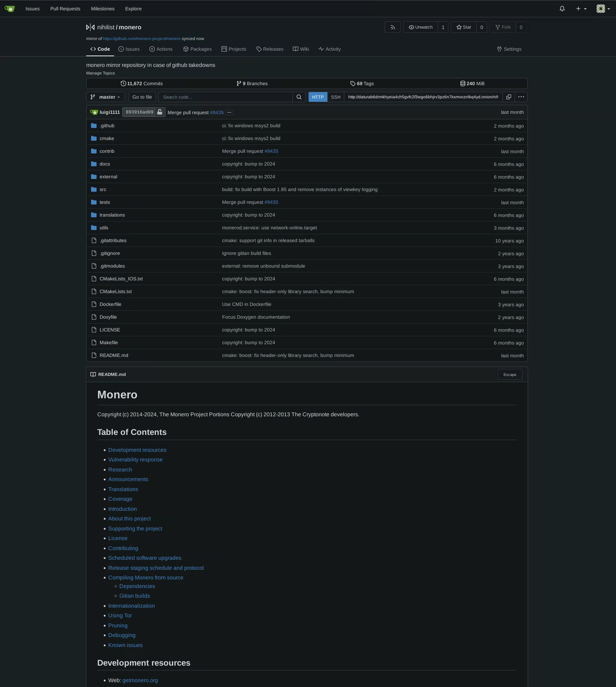Screen dimensions: 616x687
Task: Click the Go to file button
Action: pos(142,97)
